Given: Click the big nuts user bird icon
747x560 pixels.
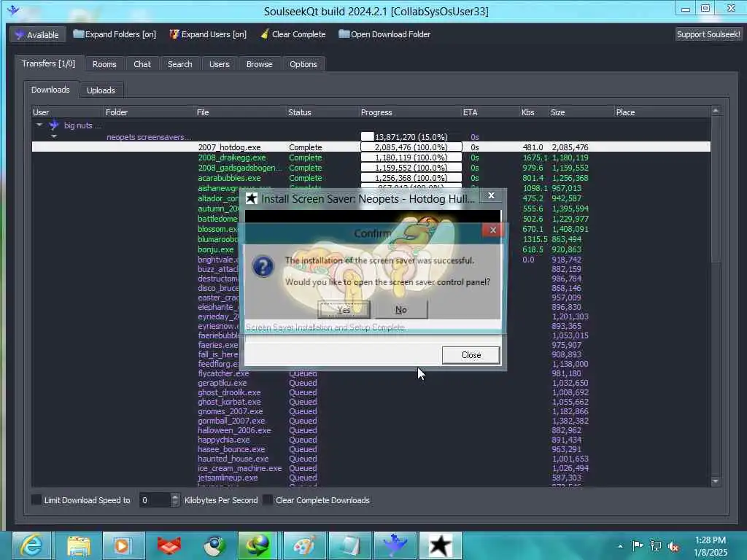Looking at the screenshot, I should point(54,125).
